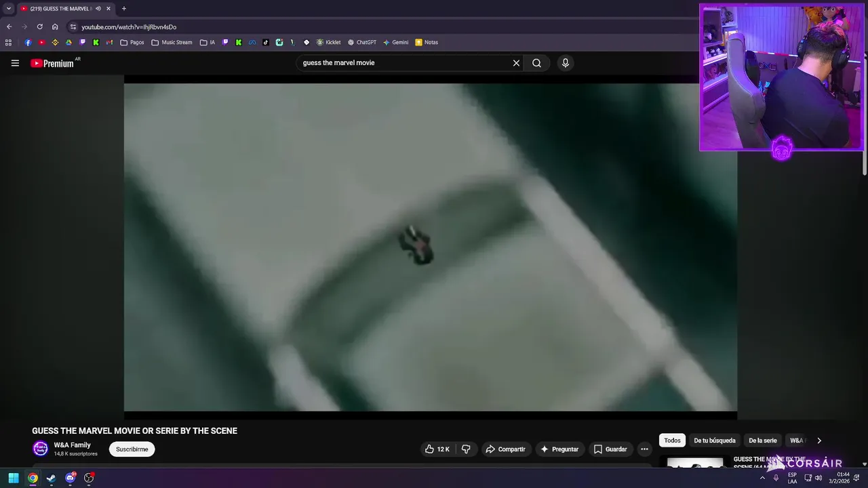The height and width of the screenshot is (488, 868).
Task: Open Discord from taskbar
Action: (x=70, y=478)
